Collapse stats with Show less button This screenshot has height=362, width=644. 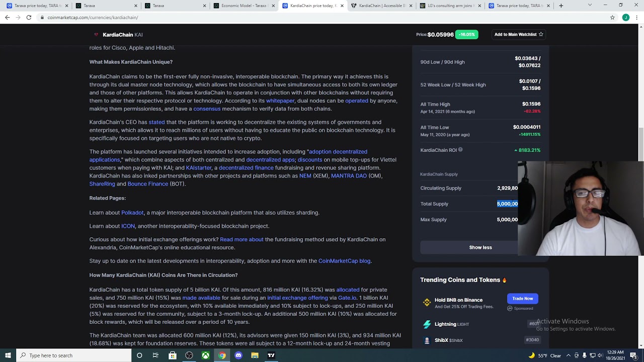point(480,247)
